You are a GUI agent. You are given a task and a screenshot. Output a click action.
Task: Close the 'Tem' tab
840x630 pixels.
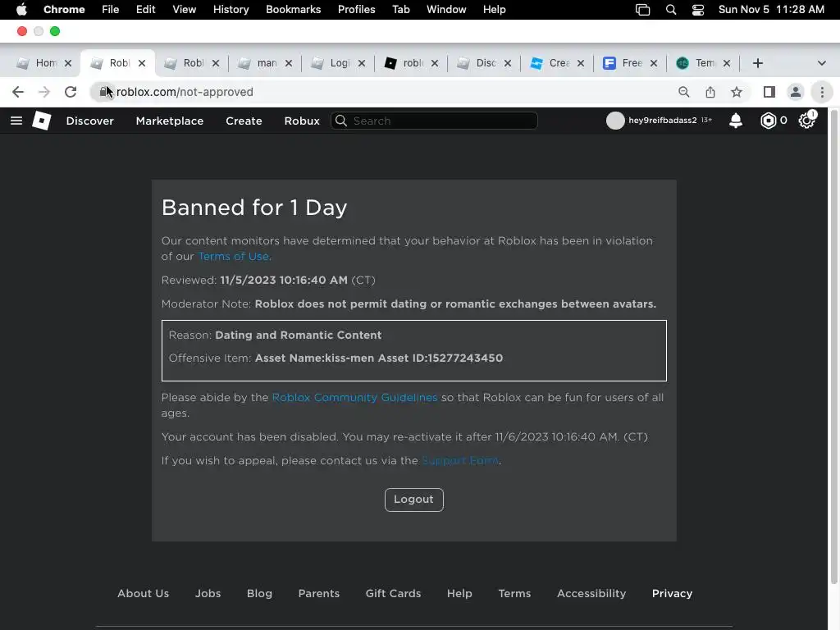click(x=727, y=63)
